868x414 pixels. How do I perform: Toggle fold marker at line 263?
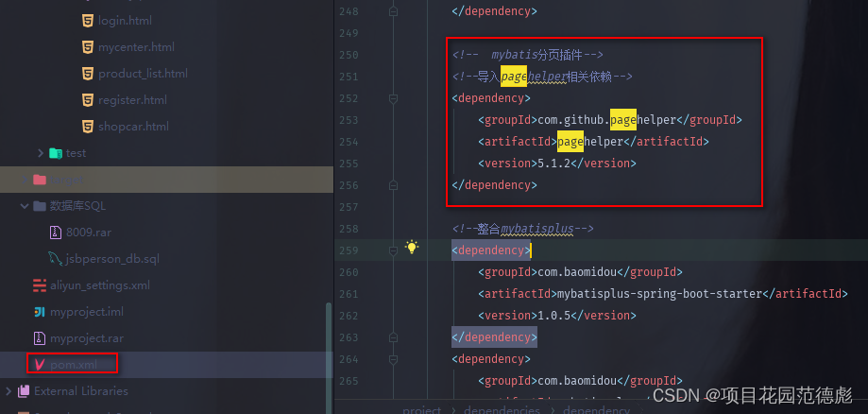(x=393, y=337)
